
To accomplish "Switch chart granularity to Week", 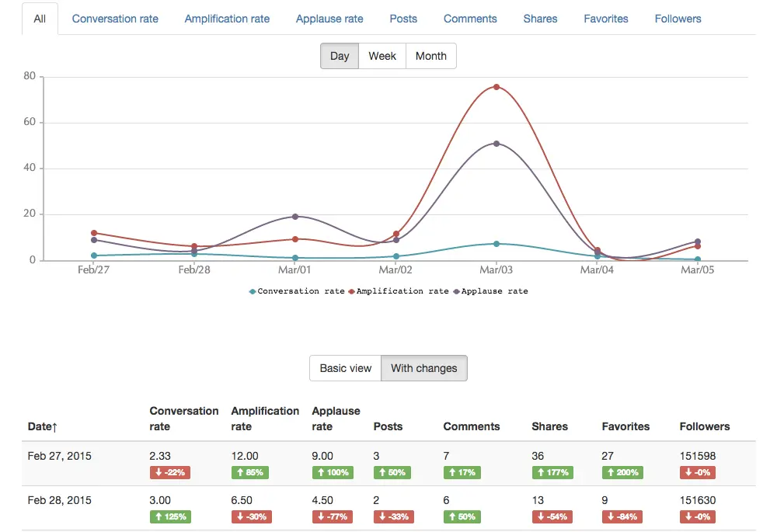I will (x=382, y=56).
